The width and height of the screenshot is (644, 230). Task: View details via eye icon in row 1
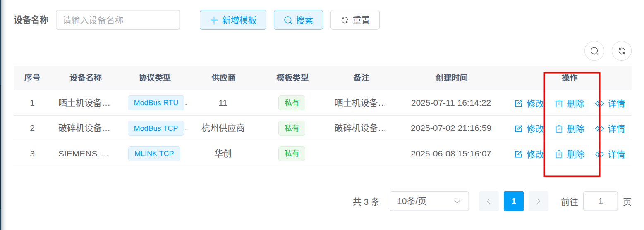599,103
